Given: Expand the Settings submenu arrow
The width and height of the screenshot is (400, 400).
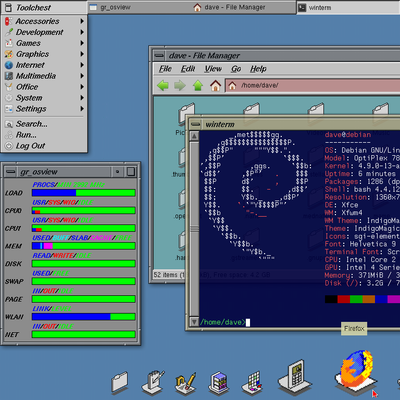Looking at the screenshot, I should click(82, 109).
